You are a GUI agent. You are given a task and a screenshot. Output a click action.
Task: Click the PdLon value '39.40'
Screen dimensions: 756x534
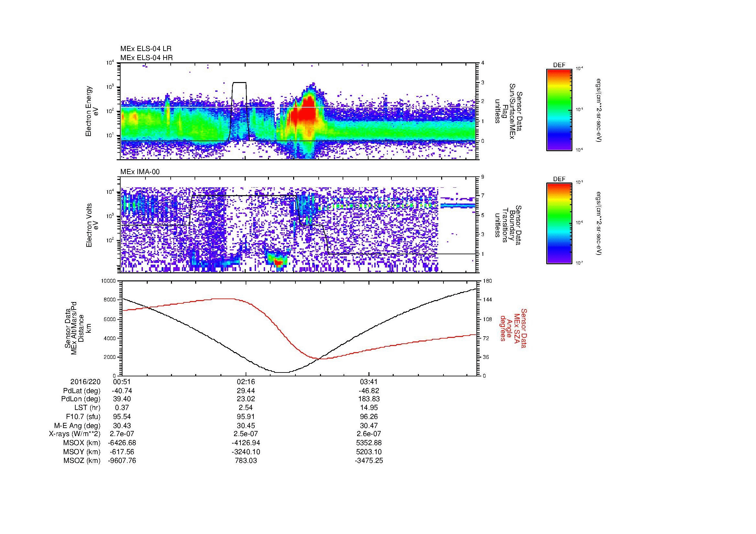pos(122,399)
